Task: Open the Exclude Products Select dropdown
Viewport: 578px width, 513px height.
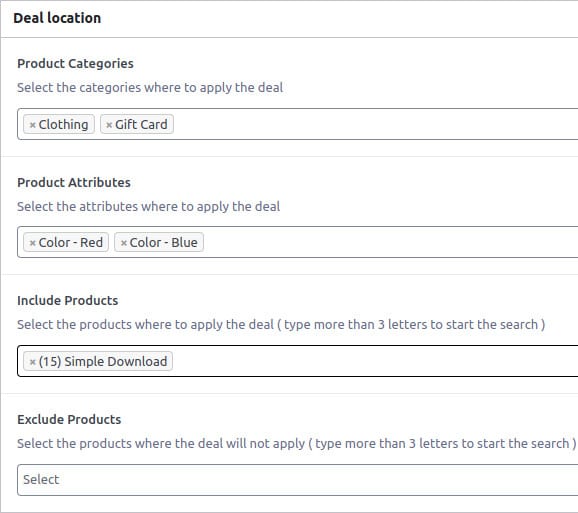Action: 297,480
